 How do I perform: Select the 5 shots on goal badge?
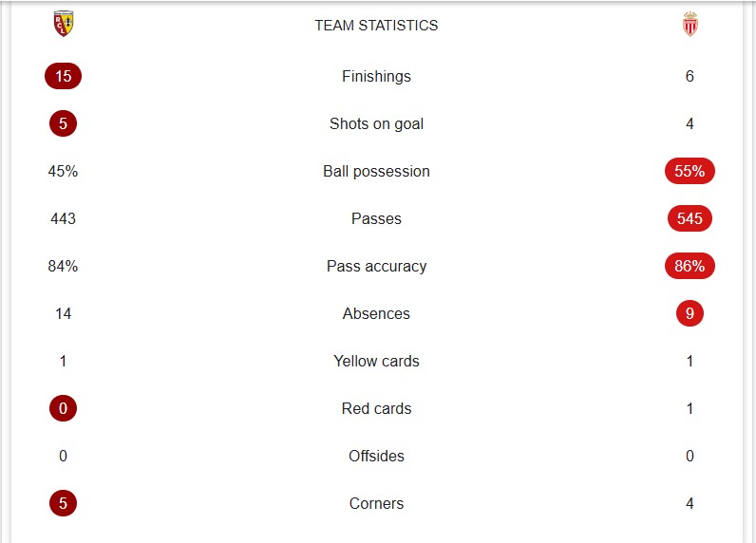point(64,123)
